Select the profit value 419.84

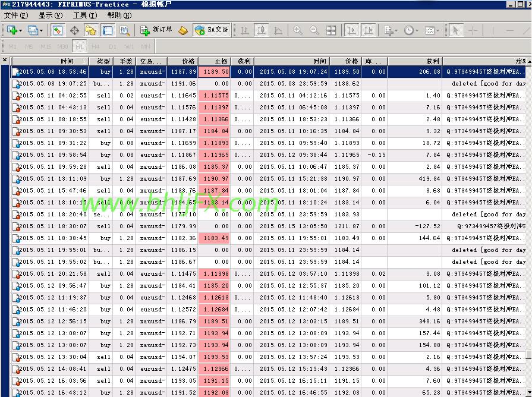pos(429,179)
